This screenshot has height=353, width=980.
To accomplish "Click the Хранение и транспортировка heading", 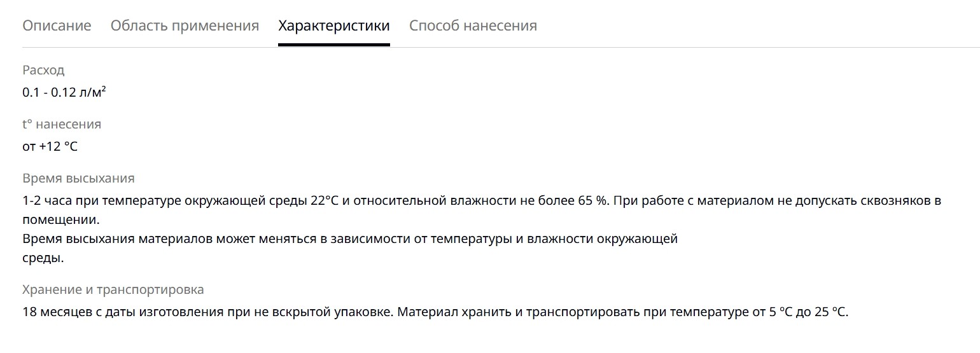I will tap(113, 290).
